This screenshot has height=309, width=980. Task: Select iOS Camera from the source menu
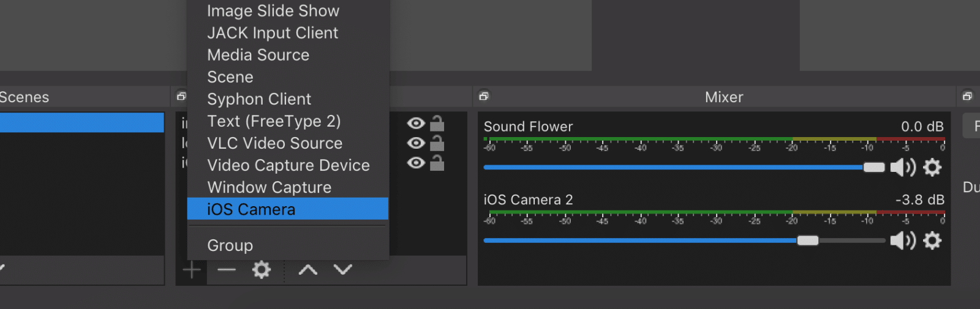click(x=251, y=209)
